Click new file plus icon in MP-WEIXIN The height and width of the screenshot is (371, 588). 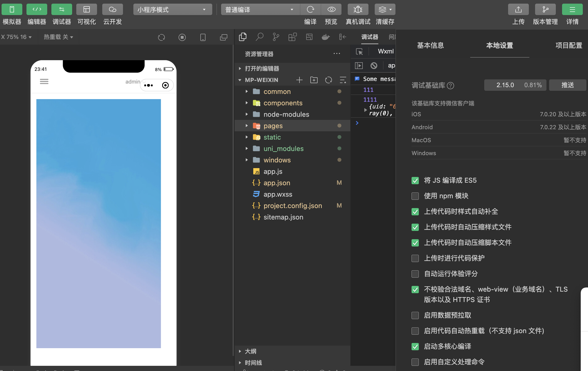(299, 80)
